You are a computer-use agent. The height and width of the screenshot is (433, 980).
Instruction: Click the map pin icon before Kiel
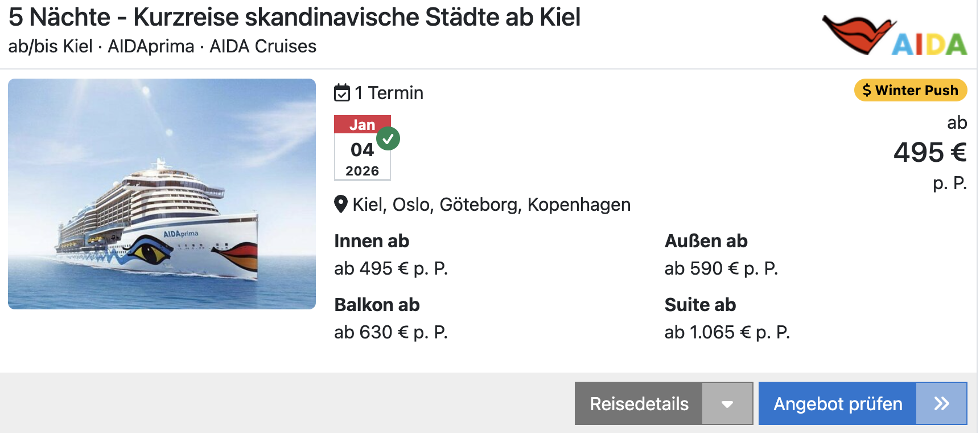click(341, 204)
